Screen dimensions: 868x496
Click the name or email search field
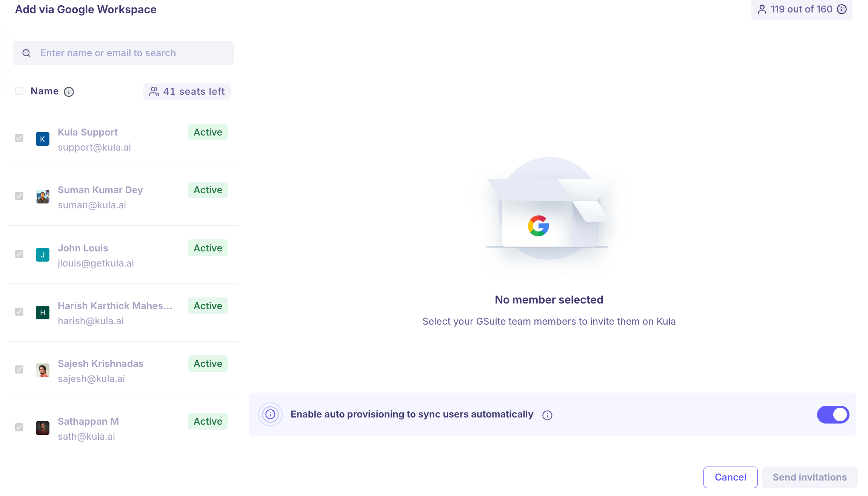[x=128, y=53]
